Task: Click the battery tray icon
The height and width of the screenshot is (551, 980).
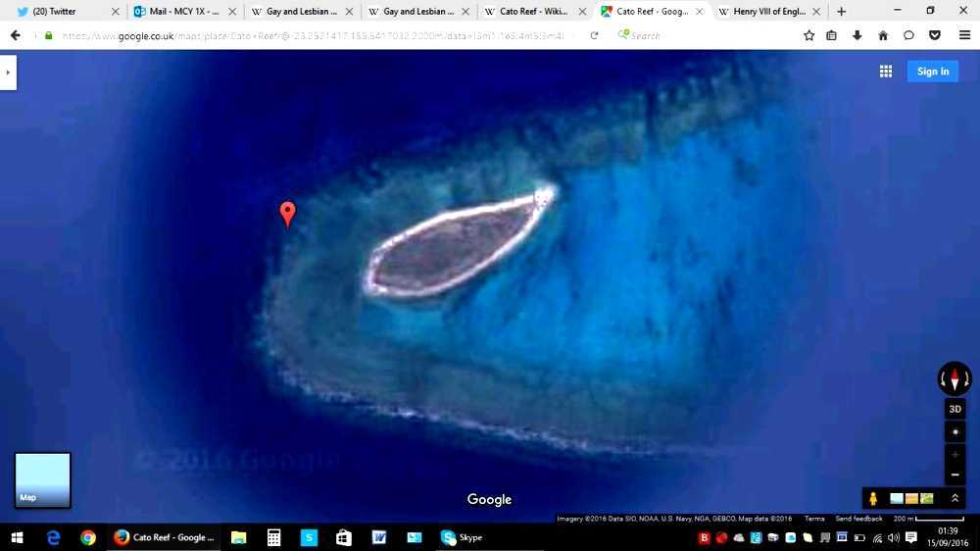Action: [x=859, y=538]
